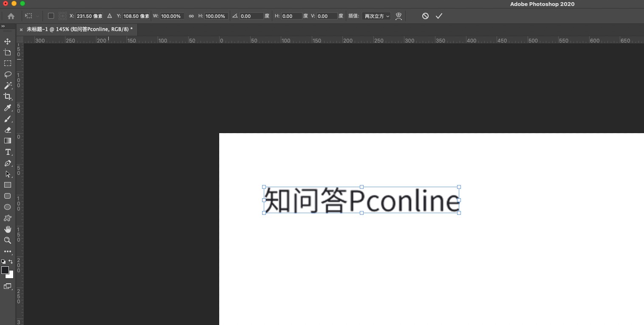Close the 未标题-1 document tab
The width and height of the screenshot is (644, 325).
[x=21, y=30]
